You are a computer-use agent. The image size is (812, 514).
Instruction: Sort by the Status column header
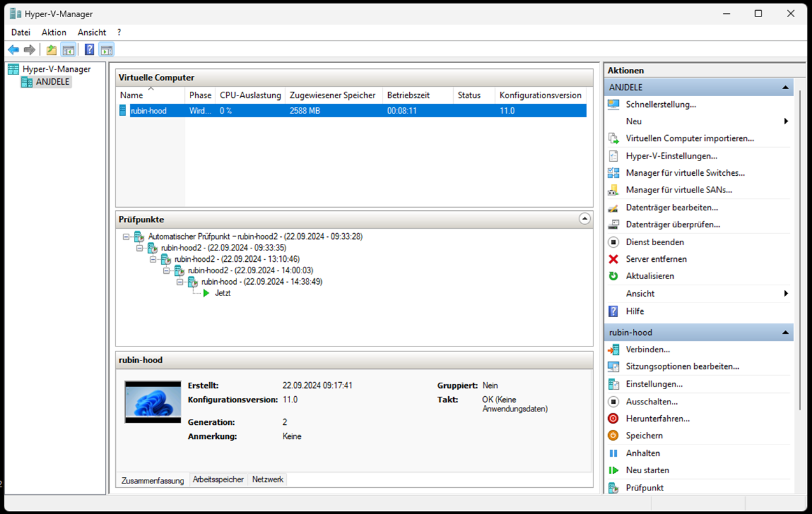474,95
